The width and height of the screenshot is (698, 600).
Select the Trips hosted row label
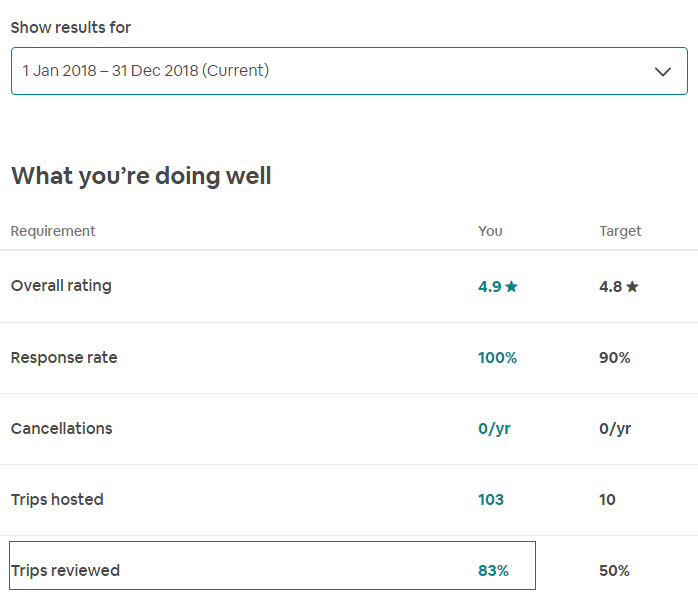(57, 499)
